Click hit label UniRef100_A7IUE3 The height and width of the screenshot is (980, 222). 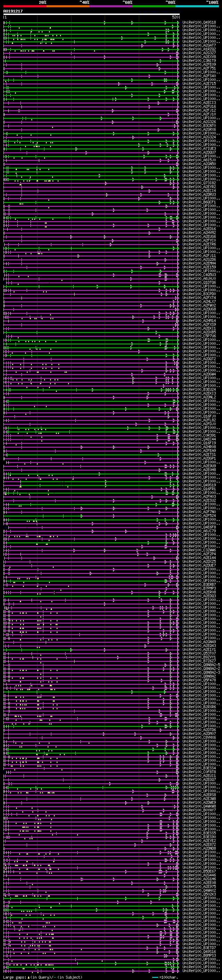(199, 149)
